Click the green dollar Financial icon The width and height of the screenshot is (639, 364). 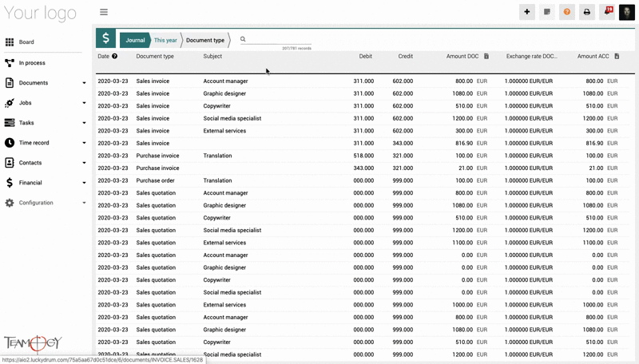[x=105, y=38]
